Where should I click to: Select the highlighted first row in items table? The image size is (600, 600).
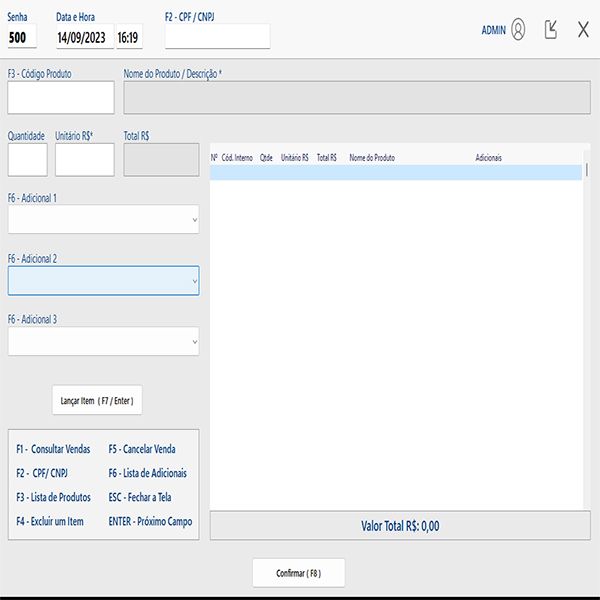click(x=395, y=172)
